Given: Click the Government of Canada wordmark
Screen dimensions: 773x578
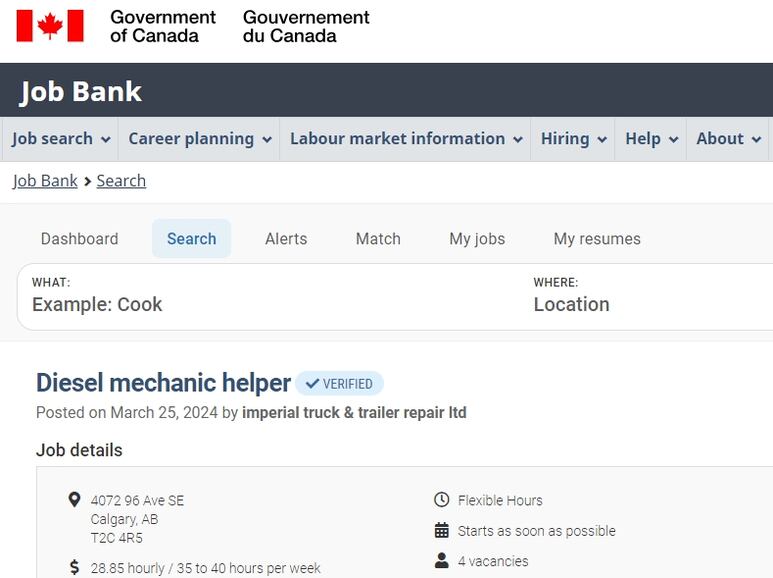Looking at the screenshot, I should 163,26.
